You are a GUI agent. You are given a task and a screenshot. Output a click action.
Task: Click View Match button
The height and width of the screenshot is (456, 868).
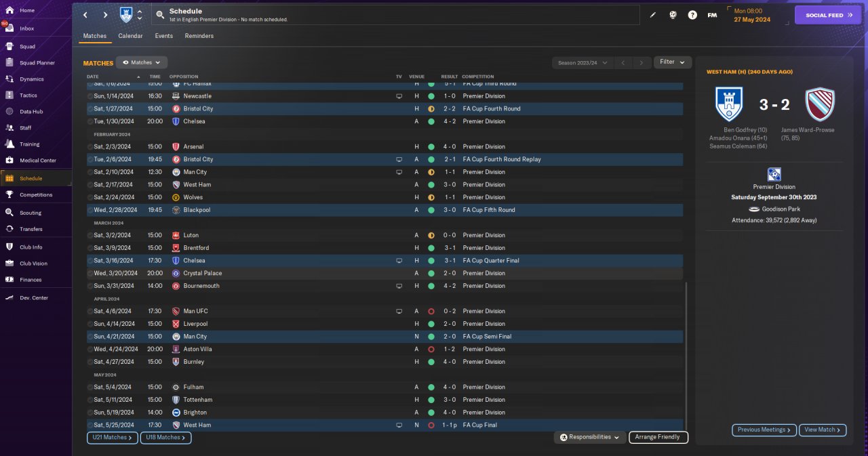(x=823, y=430)
